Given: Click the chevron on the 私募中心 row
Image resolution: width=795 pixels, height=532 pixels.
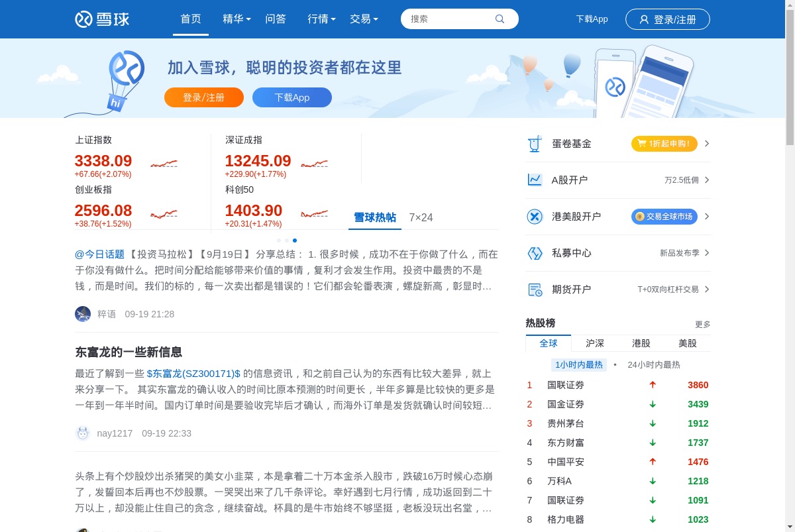Looking at the screenshot, I should 707,253.
